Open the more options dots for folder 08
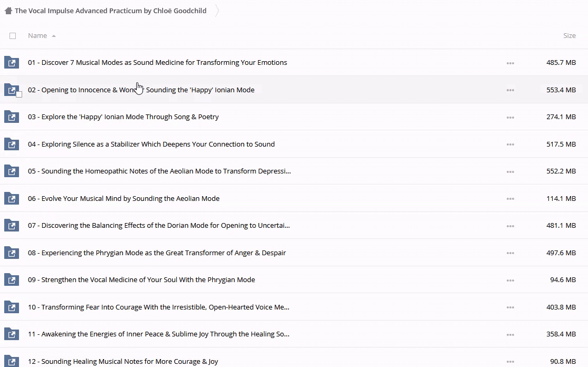Image resolution: width=588 pixels, height=367 pixels. (510, 253)
